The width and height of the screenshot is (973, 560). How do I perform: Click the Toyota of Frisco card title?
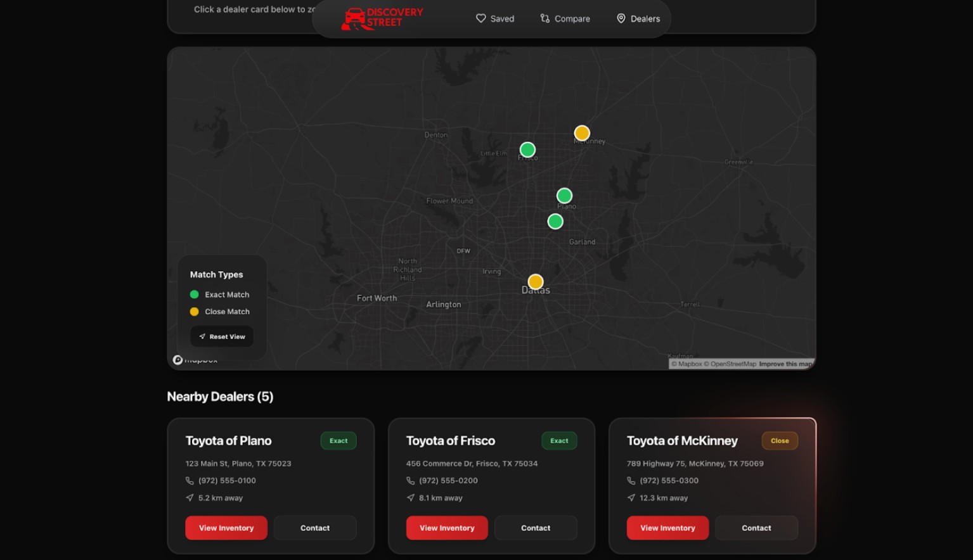451,441
